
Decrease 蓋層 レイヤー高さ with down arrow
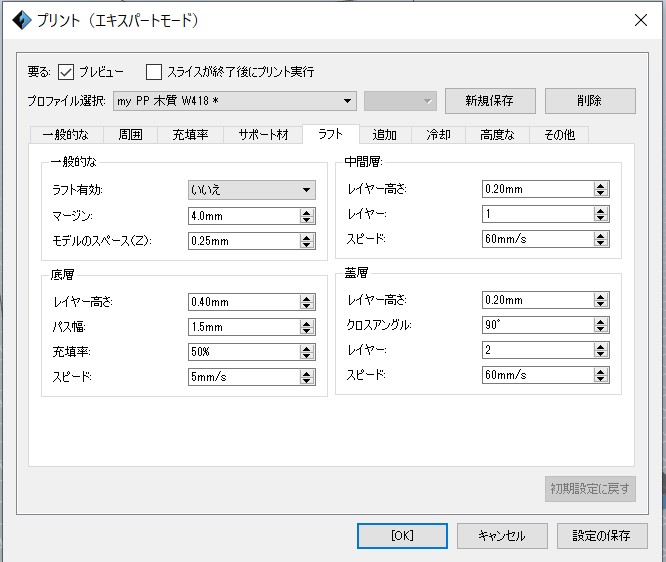[600, 304]
